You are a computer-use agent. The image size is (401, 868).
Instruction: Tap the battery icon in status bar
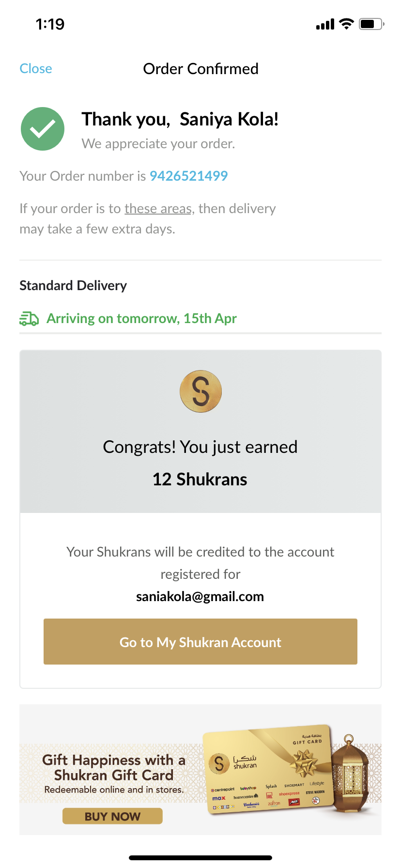(x=371, y=24)
